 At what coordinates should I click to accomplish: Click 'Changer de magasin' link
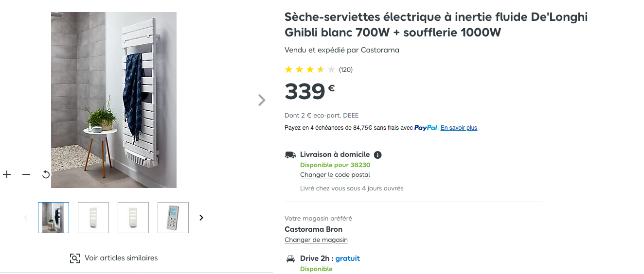(x=316, y=240)
